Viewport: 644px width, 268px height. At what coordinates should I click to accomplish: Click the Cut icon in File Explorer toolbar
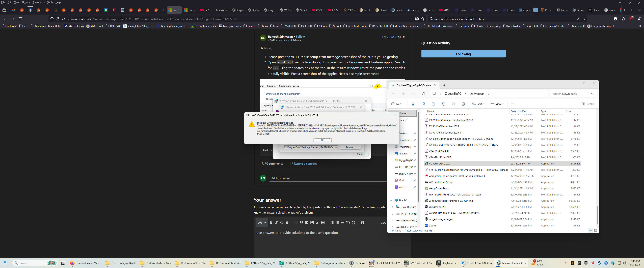(413, 104)
